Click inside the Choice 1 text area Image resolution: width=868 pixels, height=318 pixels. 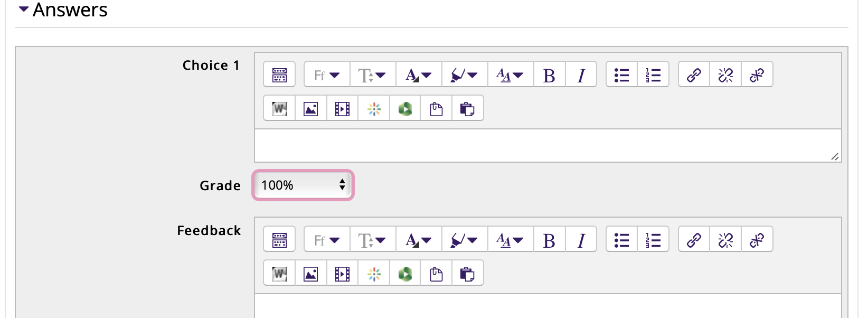(x=548, y=145)
